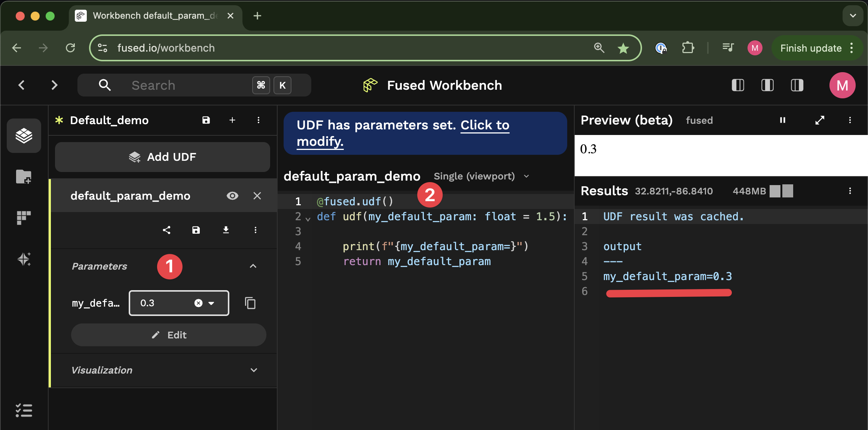Toggle the right panel layout

[x=797, y=85]
